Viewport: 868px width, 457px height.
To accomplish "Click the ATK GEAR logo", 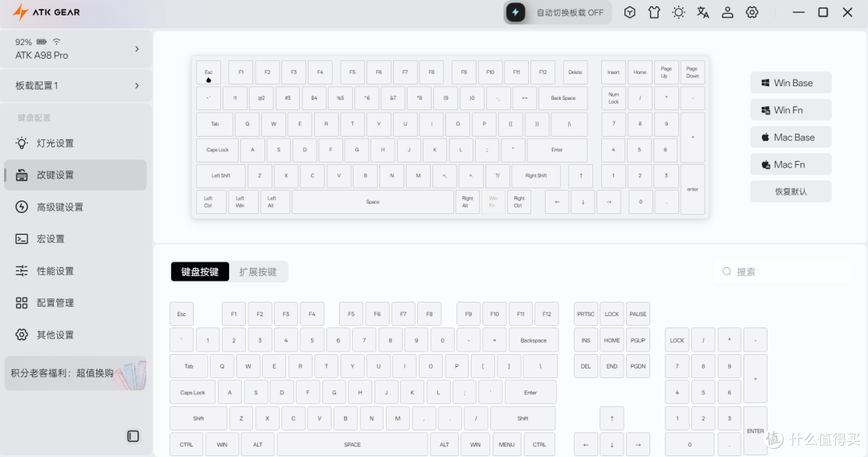I will pyautogui.click(x=47, y=12).
